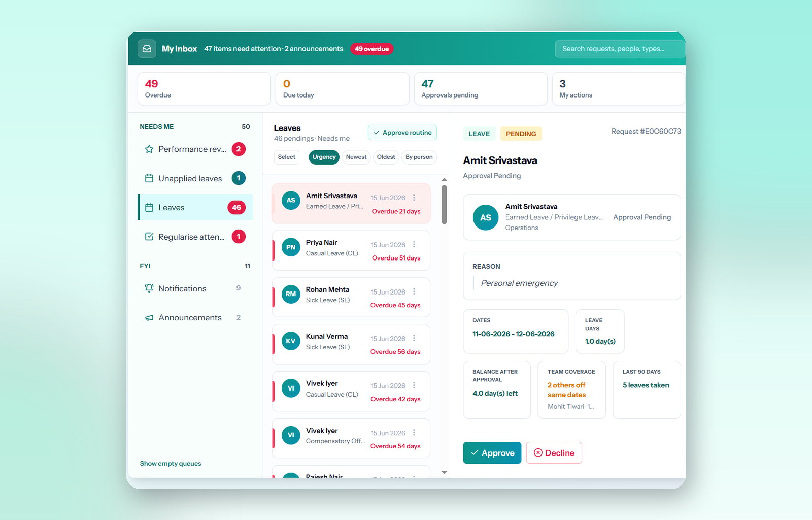The height and width of the screenshot is (520, 812).
Task: Sort leaves by Urgency
Action: 324,157
